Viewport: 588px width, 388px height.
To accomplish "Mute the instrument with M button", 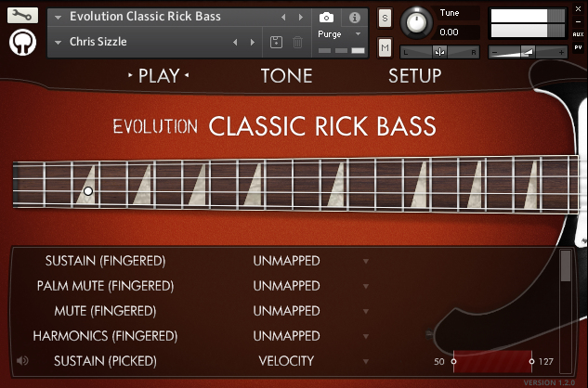I will pos(385,47).
